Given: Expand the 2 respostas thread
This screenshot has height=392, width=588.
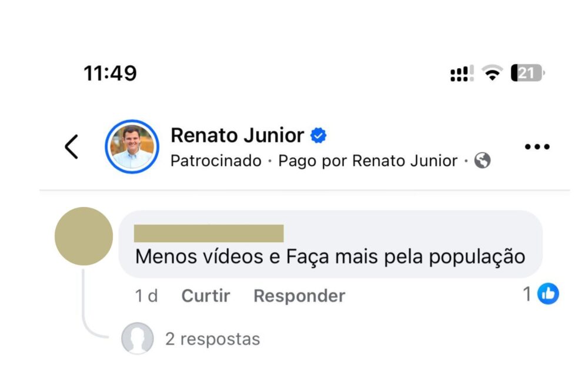Looking at the screenshot, I should (212, 339).
